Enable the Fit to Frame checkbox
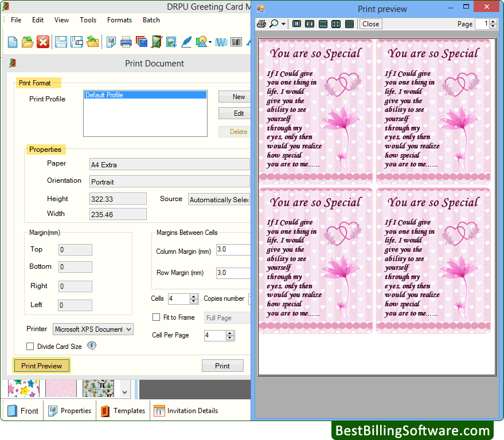Image resolution: width=504 pixels, height=440 pixels. coord(156,317)
